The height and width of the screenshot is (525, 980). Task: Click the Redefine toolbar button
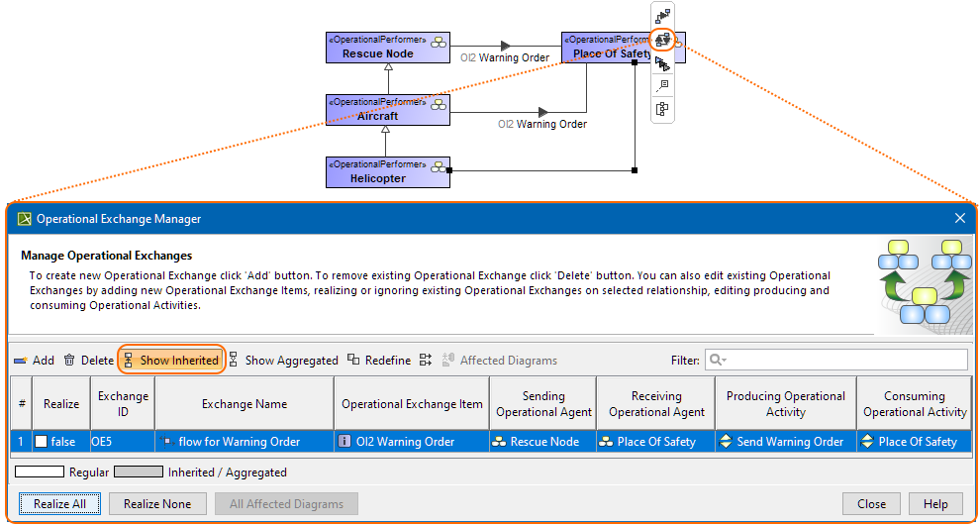pos(379,361)
